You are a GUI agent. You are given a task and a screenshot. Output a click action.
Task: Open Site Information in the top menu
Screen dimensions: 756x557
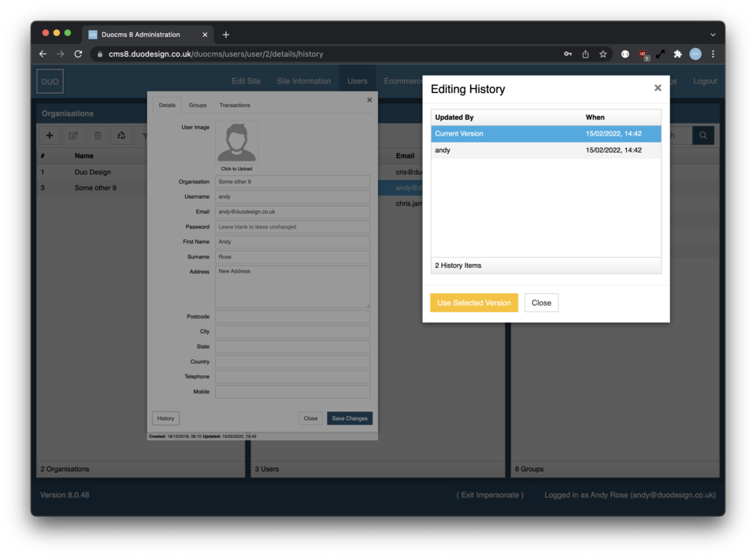[x=303, y=81]
